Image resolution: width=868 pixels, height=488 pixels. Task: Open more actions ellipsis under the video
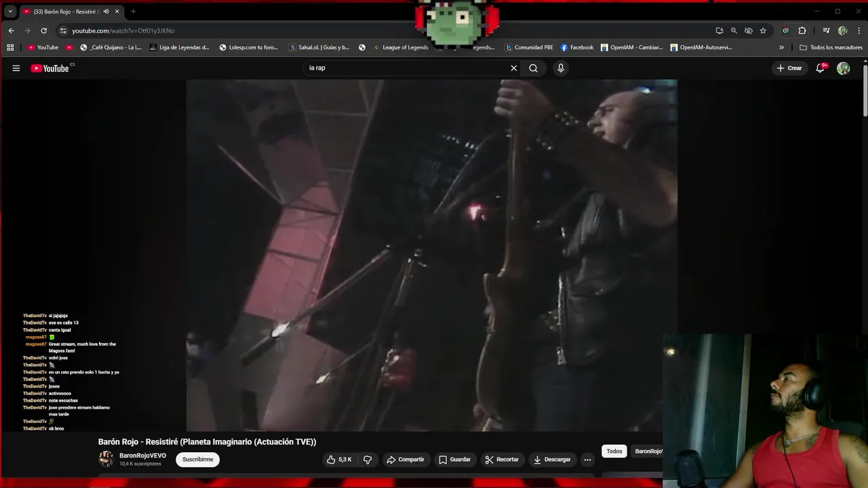(587, 460)
